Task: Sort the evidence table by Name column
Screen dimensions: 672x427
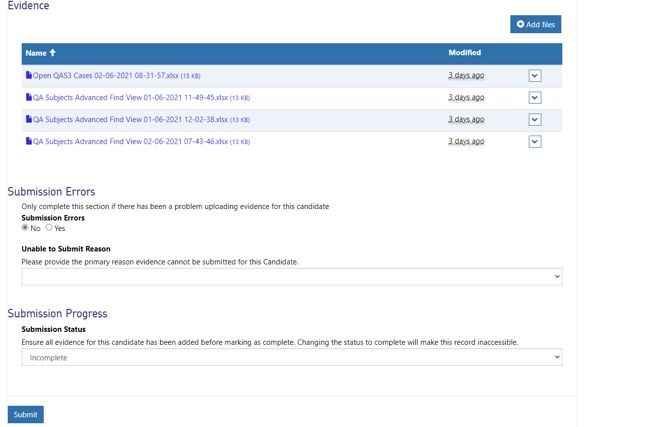Action: [41, 53]
